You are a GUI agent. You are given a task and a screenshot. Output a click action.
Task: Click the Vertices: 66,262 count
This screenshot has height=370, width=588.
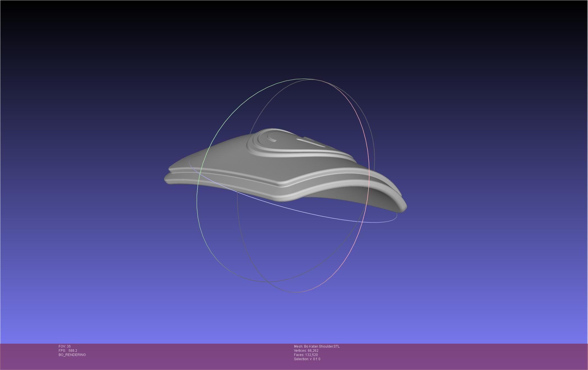click(306, 351)
